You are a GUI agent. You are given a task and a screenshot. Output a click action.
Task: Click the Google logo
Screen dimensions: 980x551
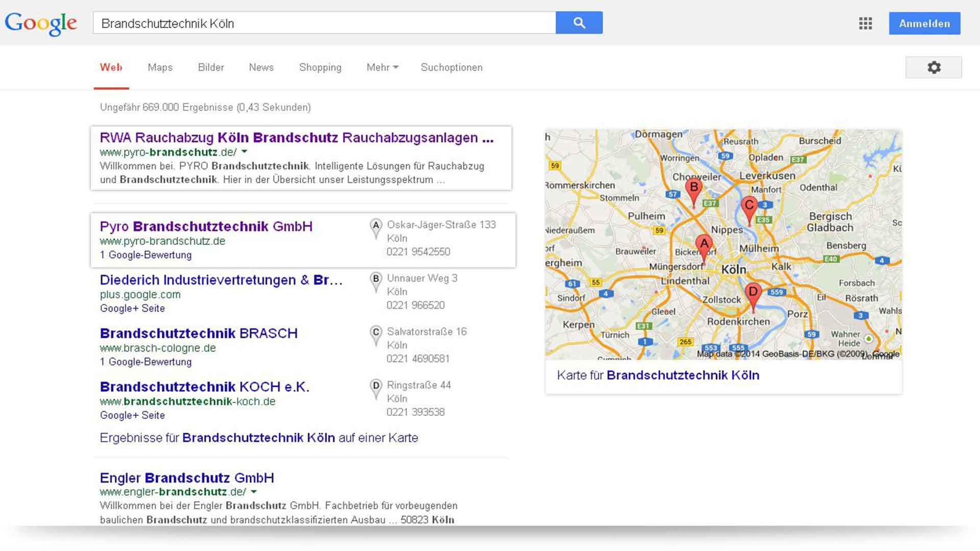pyautogui.click(x=41, y=23)
